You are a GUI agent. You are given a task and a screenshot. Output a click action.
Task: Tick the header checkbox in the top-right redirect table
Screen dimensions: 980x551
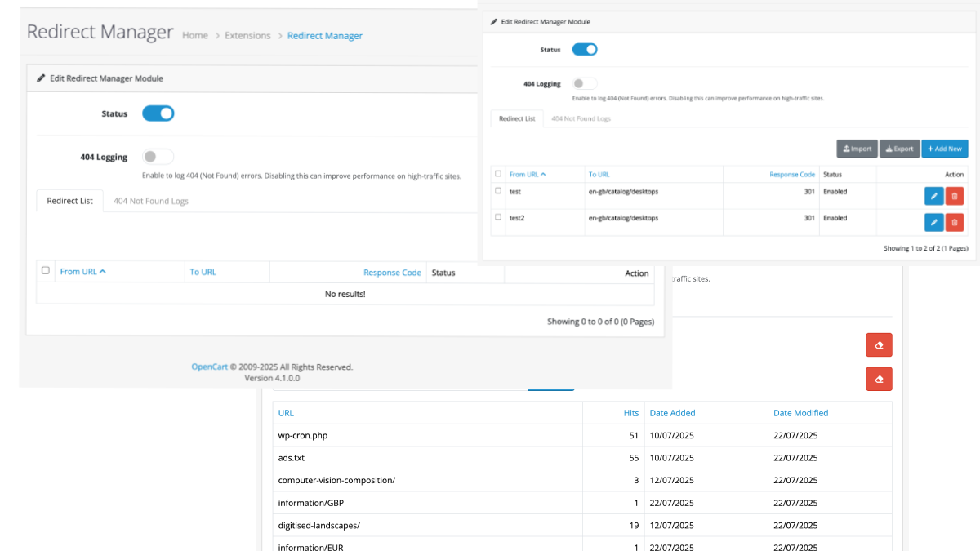pyautogui.click(x=498, y=173)
